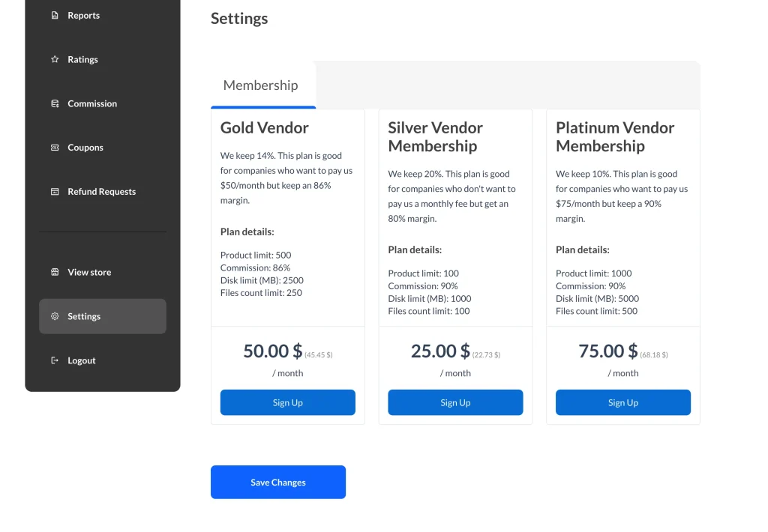Sign up for Platinum Vendor Membership

click(x=623, y=402)
